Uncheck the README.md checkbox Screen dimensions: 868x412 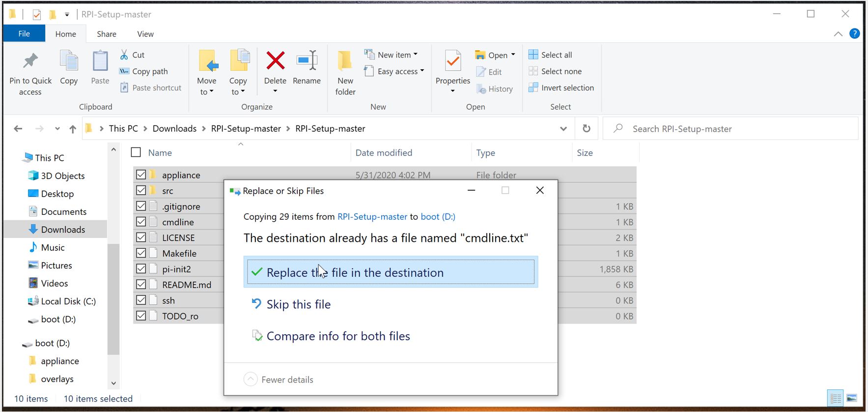(x=141, y=285)
